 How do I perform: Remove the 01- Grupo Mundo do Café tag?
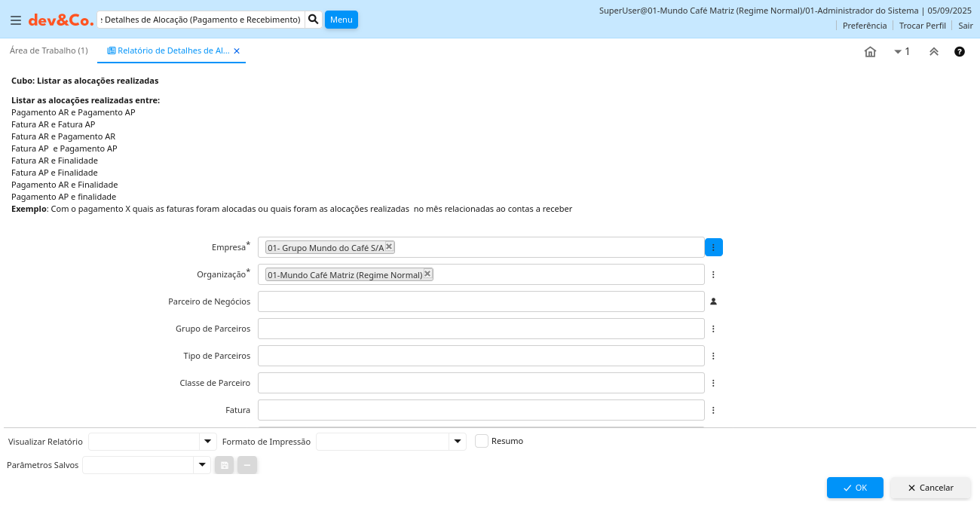389,246
